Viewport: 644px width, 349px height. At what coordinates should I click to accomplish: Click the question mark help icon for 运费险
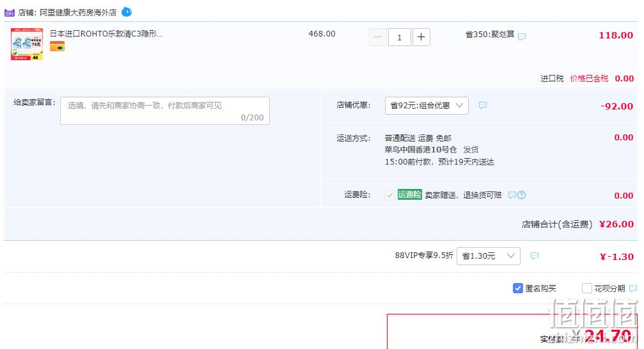522,195
